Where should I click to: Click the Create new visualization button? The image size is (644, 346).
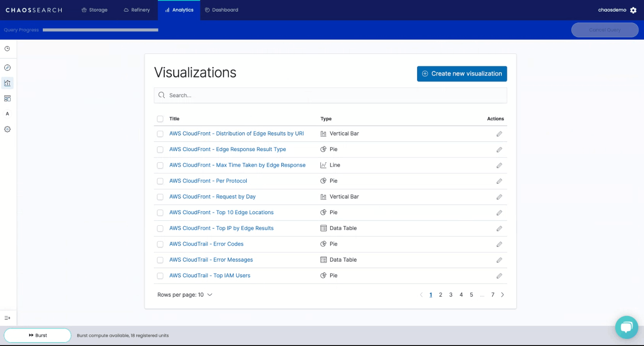(462, 74)
